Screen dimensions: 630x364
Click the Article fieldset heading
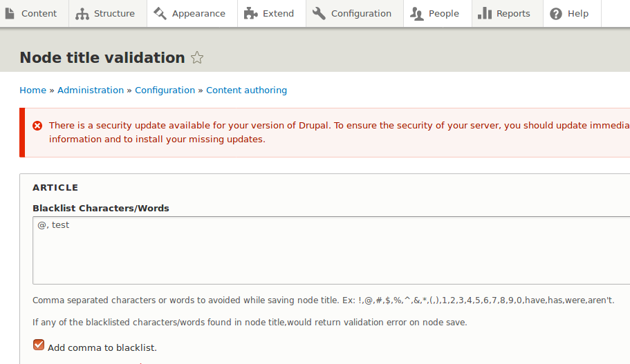tap(55, 187)
